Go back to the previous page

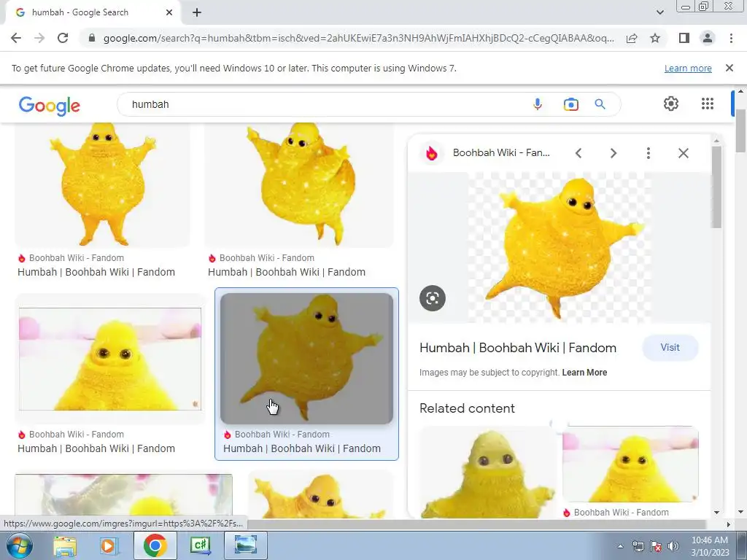[16, 38]
